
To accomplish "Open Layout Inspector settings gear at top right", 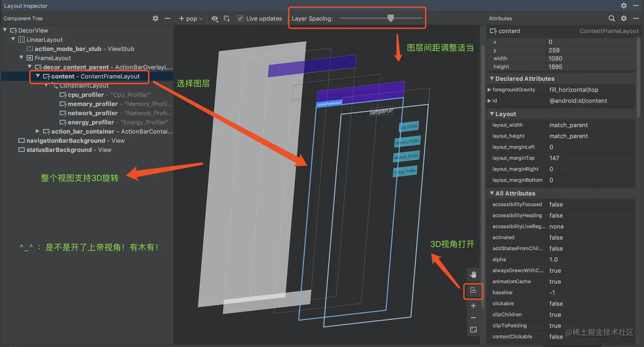I will 623,6.
